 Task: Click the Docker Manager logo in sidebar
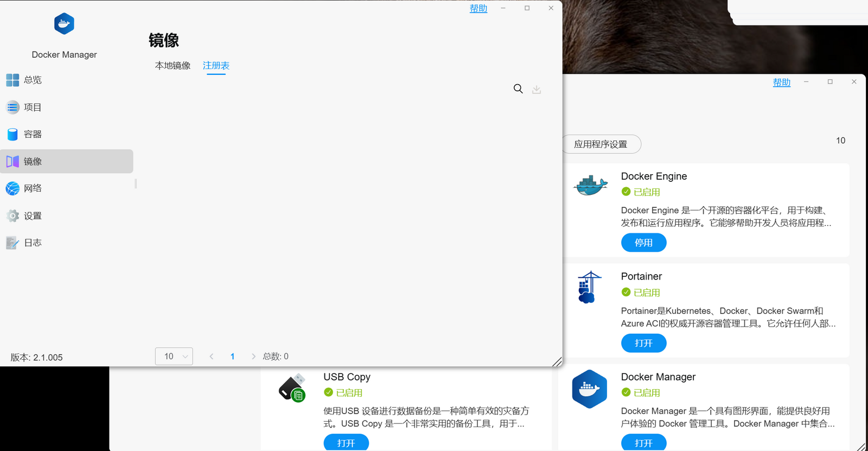64,24
